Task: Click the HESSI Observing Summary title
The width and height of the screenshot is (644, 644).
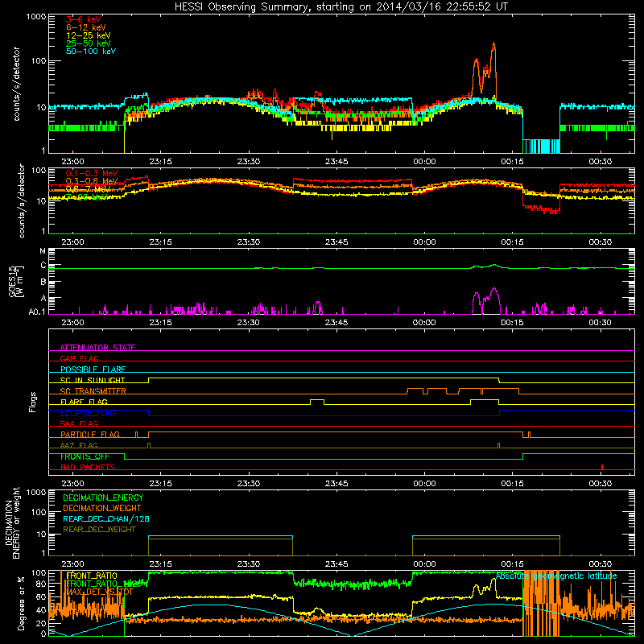Action: tap(341, 7)
